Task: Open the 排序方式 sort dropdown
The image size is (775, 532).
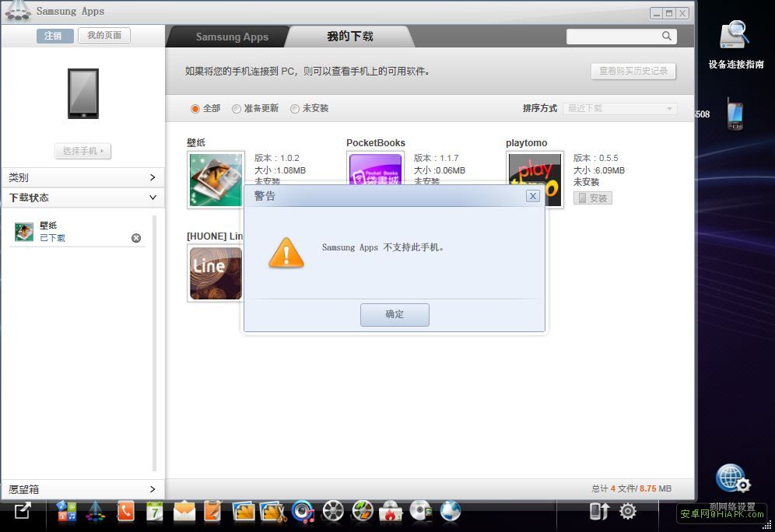Action: pos(620,108)
